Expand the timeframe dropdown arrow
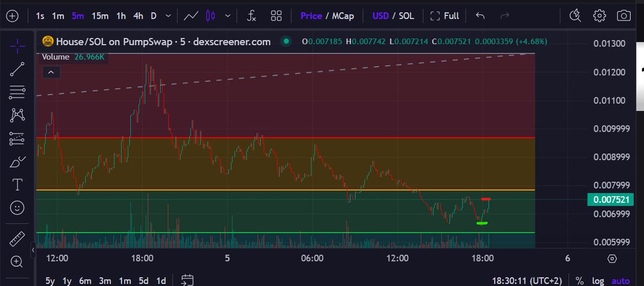Screen dimensions: 644x286 click(169, 16)
